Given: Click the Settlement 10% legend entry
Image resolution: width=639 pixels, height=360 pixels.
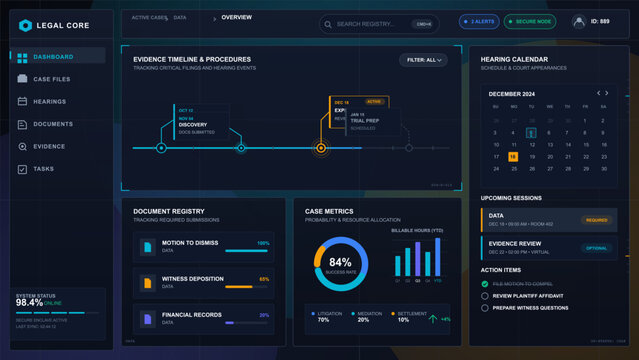Looking at the screenshot, I should point(409,317).
